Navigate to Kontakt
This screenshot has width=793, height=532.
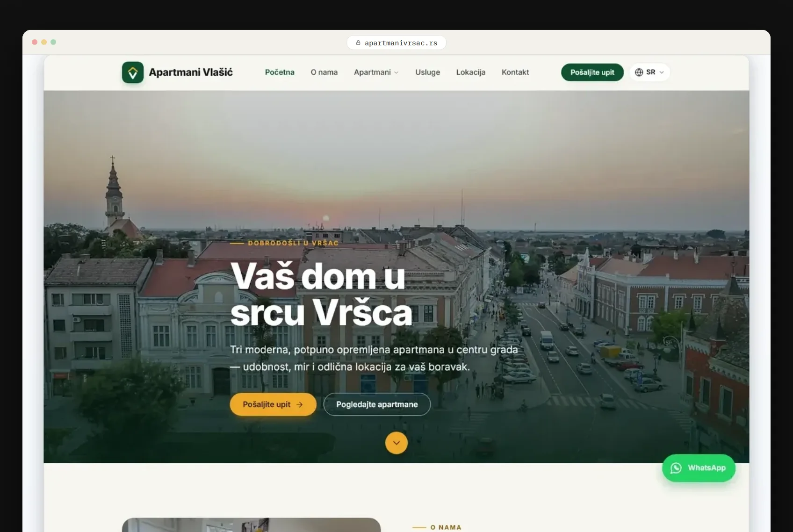tap(515, 72)
